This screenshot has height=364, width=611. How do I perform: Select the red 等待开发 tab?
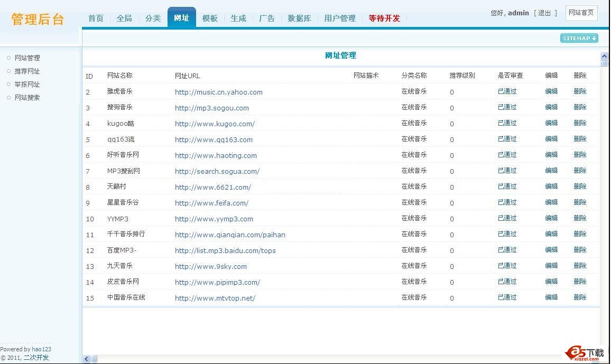click(x=384, y=18)
